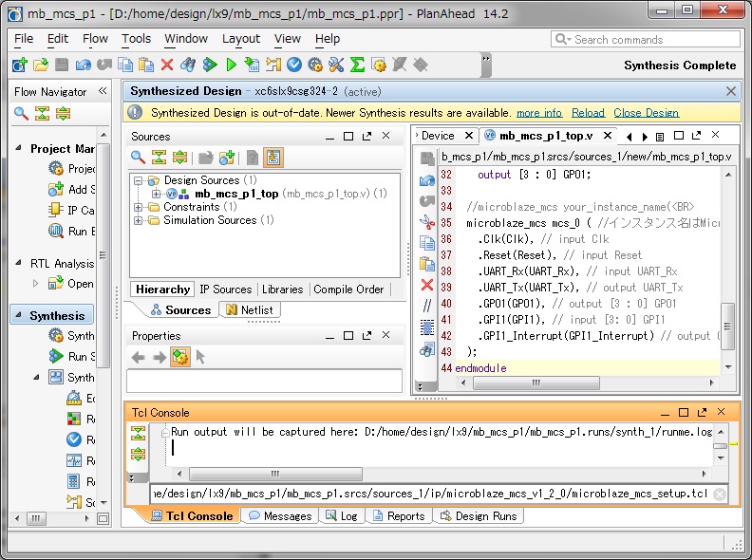
Task: Click Add Sources in Flow Navigator
Action: pyautogui.click(x=72, y=190)
